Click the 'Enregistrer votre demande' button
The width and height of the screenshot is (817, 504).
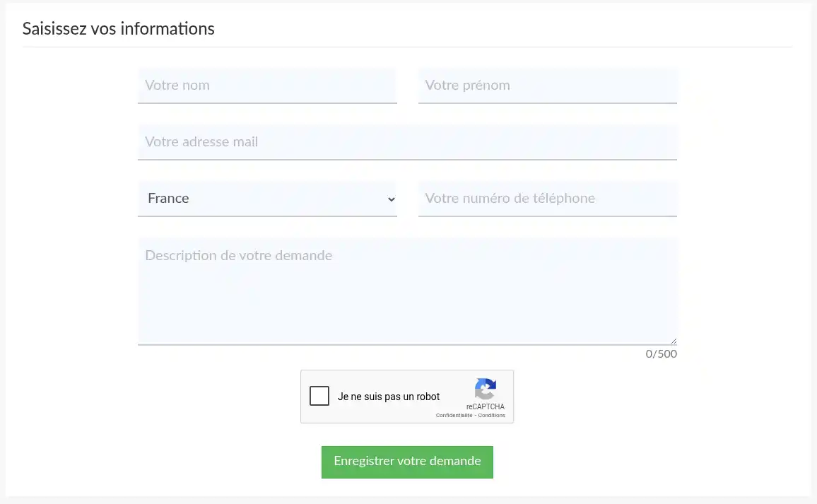coord(407,461)
